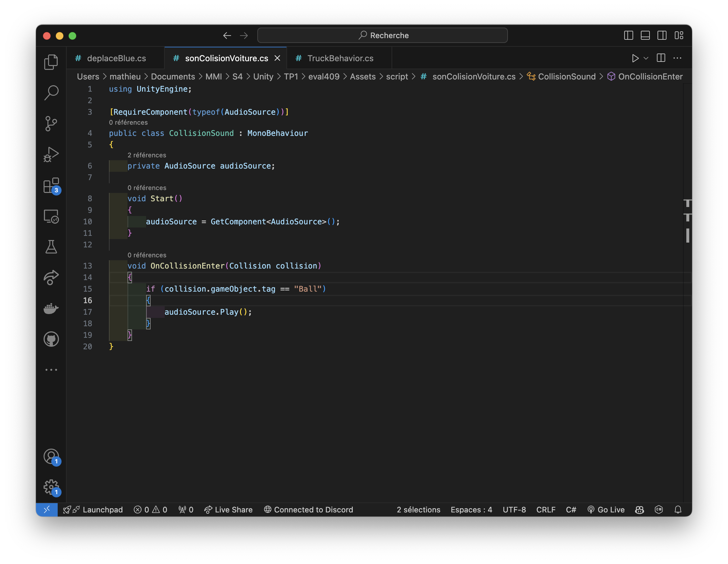728x564 pixels.
Task: Open the Live Share activity icon
Action: [51, 277]
